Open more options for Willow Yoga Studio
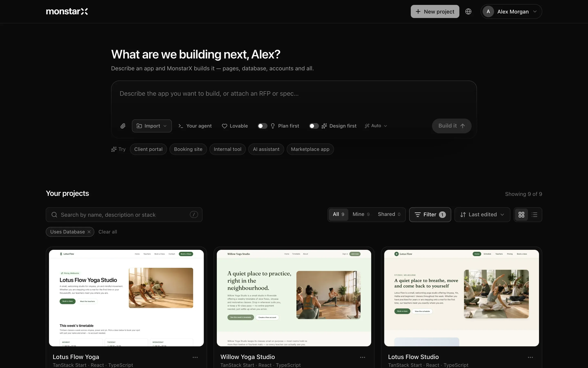 click(363, 357)
